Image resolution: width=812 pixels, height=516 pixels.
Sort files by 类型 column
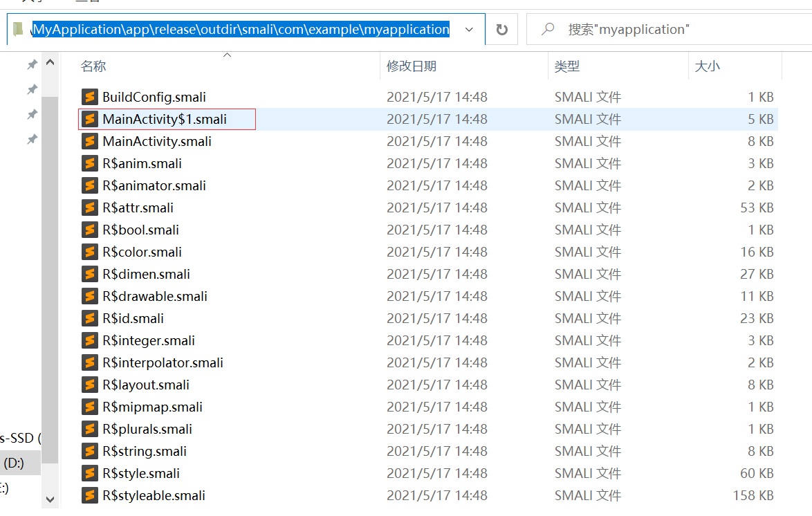pyautogui.click(x=567, y=66)
